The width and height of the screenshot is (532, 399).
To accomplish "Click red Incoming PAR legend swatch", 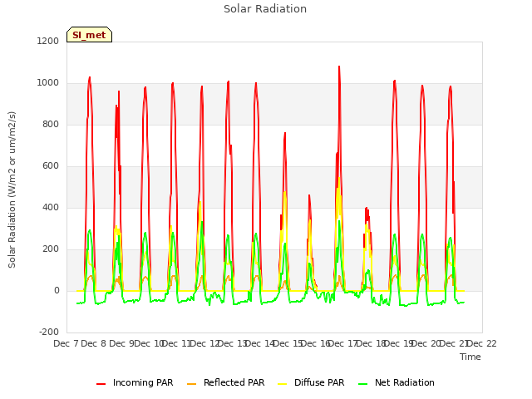I will click(x=101, y=384).
